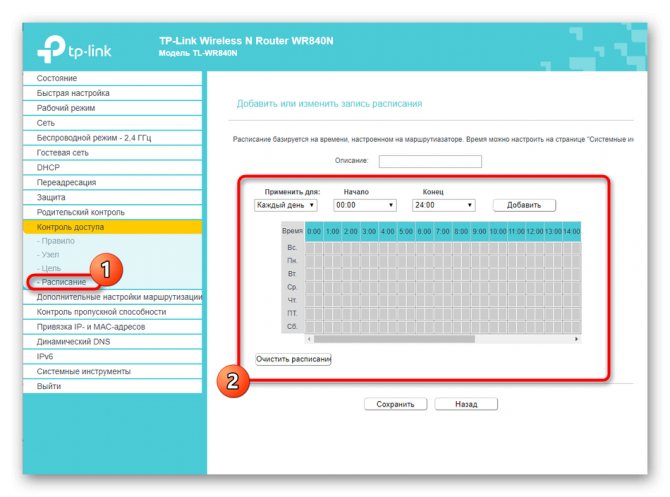Select the Расписание submenu item

pos(64,282)
